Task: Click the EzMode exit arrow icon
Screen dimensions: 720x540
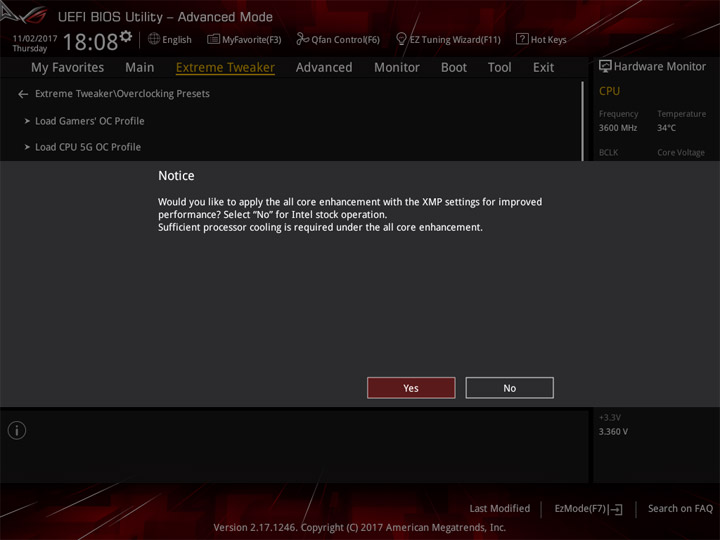Action: (617, 509)
